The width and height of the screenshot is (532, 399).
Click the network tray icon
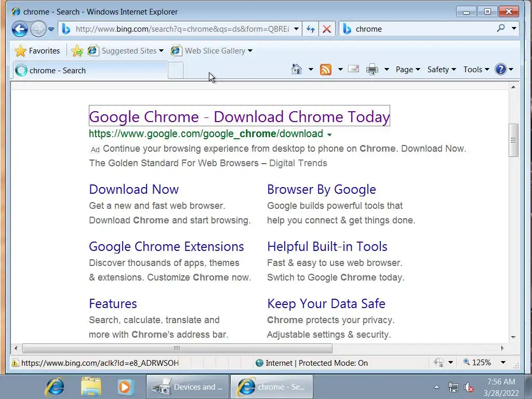coord(453,387)
